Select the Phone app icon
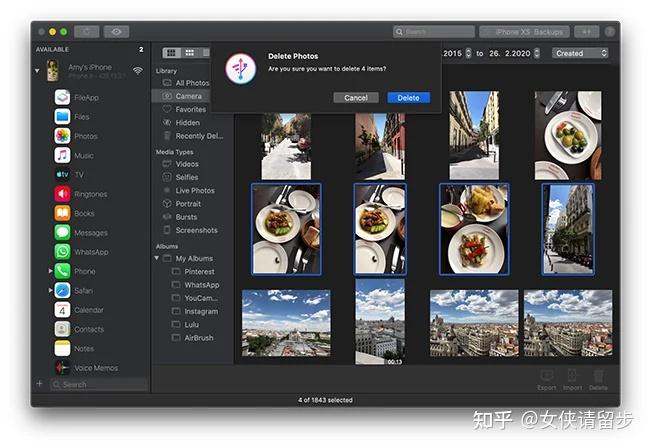Image resolution: width=651 pixels, height=448 pixels. 62,271
